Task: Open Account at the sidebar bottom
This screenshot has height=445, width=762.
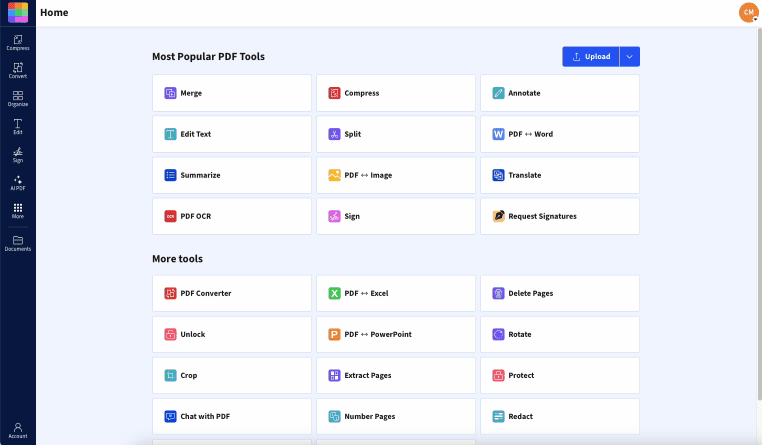Action: [x=18, y=430]
